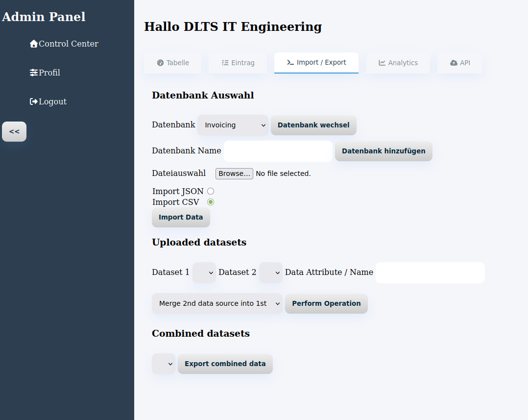Open the Merge 2nd data source dropdown
This screenshot has height=420, width=528.
coord(217,303)
